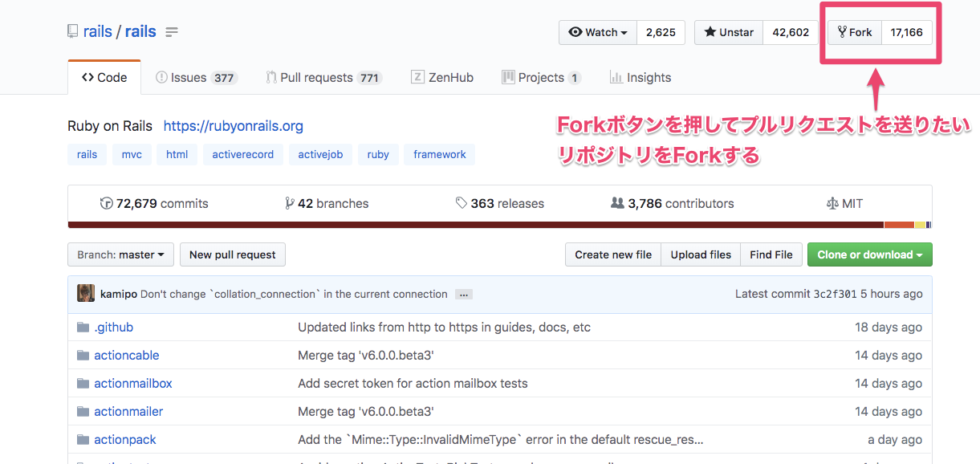Viewport: 980px width, 464px height.
Task: Open the actionpack folder
Action: point(125,440)
